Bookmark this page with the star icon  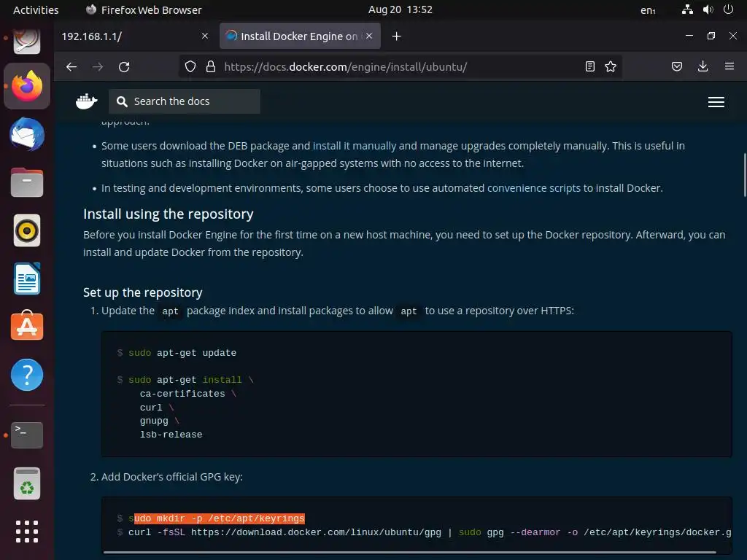611,66
